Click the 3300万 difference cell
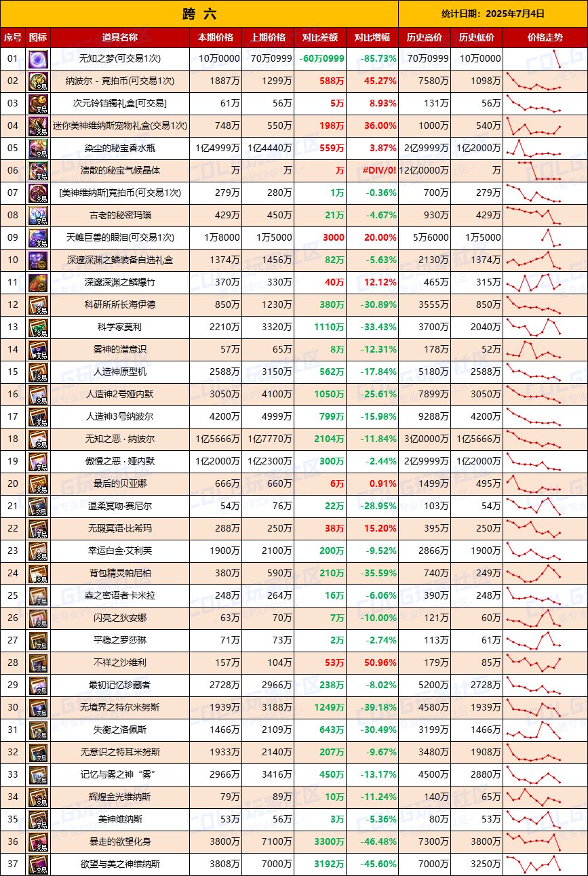 tap(320, 842)
